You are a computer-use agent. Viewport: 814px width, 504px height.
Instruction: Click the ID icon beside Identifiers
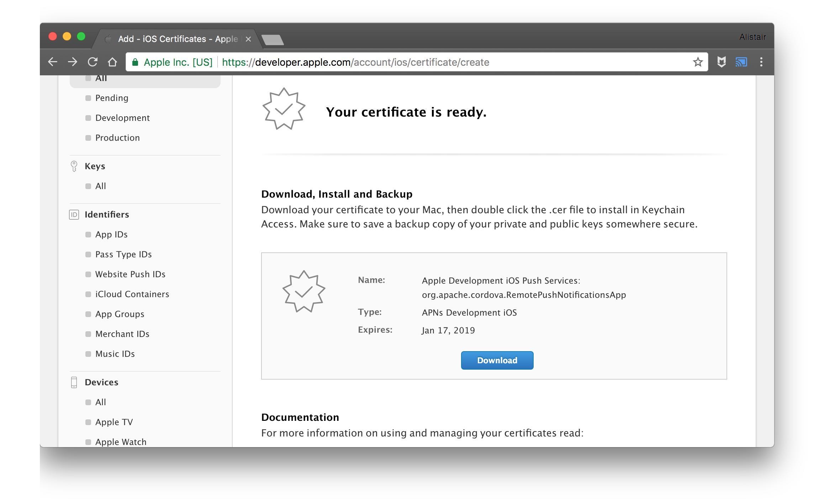click(x=74, y=214)
